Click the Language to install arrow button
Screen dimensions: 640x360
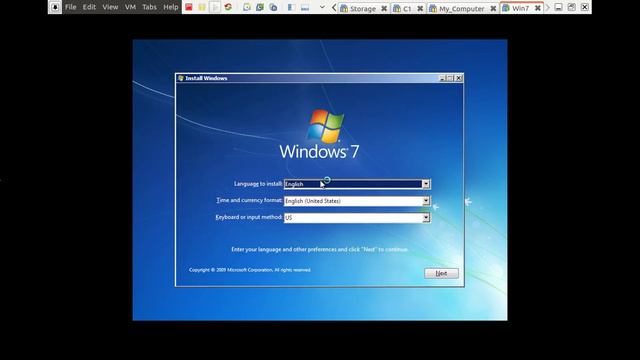click(x=426, y=184)
